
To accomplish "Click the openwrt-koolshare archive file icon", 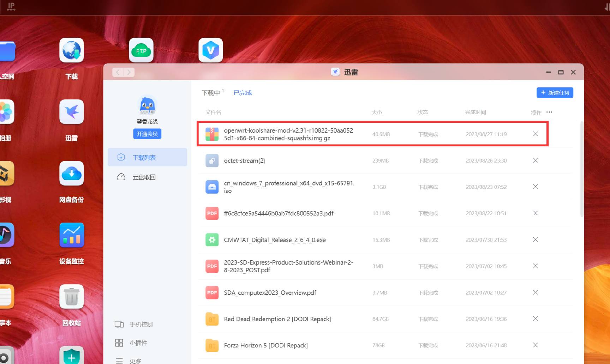I will [x=212, y=134].
